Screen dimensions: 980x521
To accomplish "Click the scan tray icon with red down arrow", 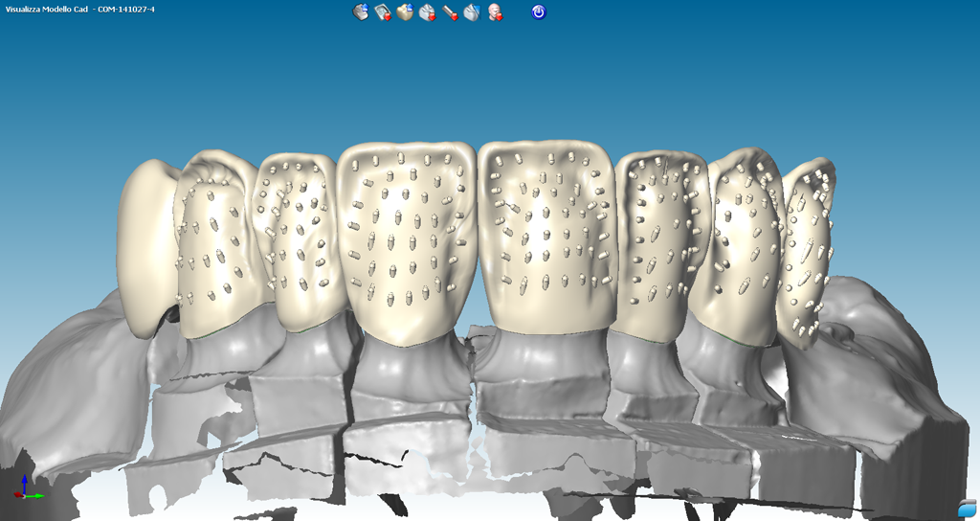I will [383, 11].
